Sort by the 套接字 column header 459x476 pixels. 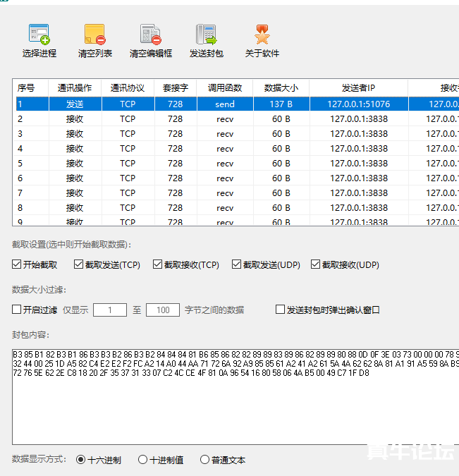pyautogui.click(x=176, y=87)
